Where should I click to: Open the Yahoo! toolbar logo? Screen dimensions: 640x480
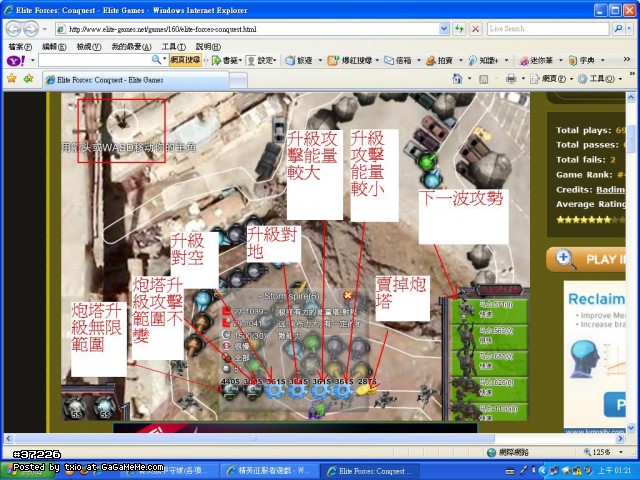(x=16, y=60)
